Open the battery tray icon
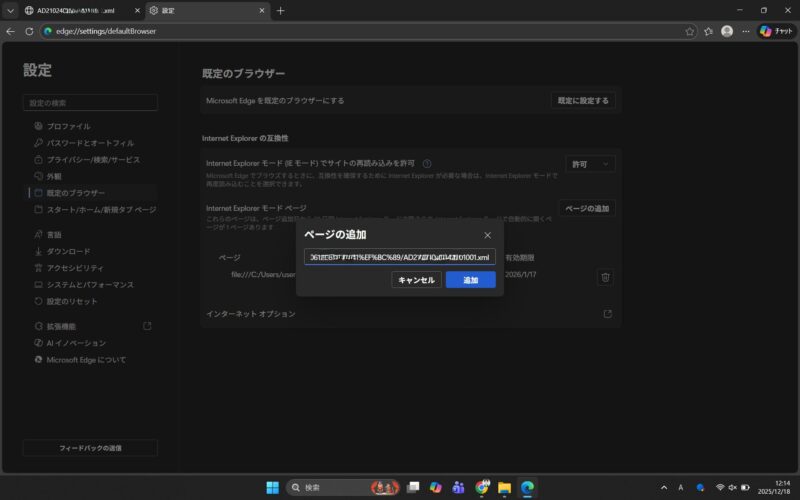800x500 pixels. 745,487
